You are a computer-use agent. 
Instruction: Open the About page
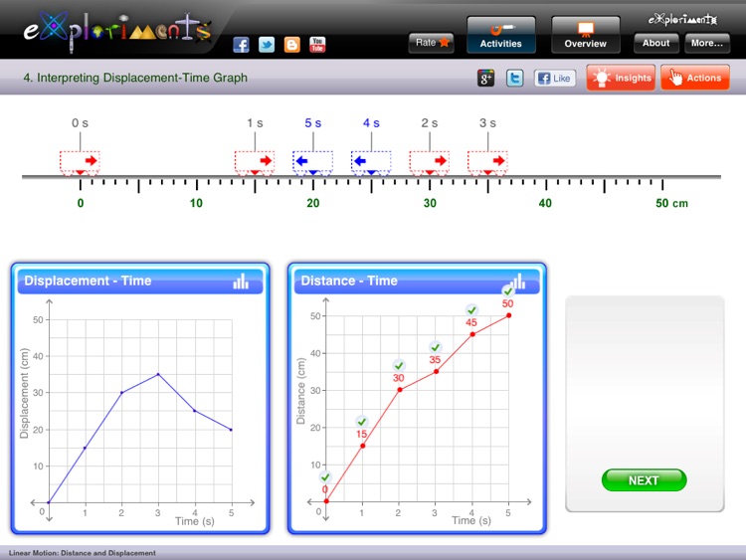[656, 43]
